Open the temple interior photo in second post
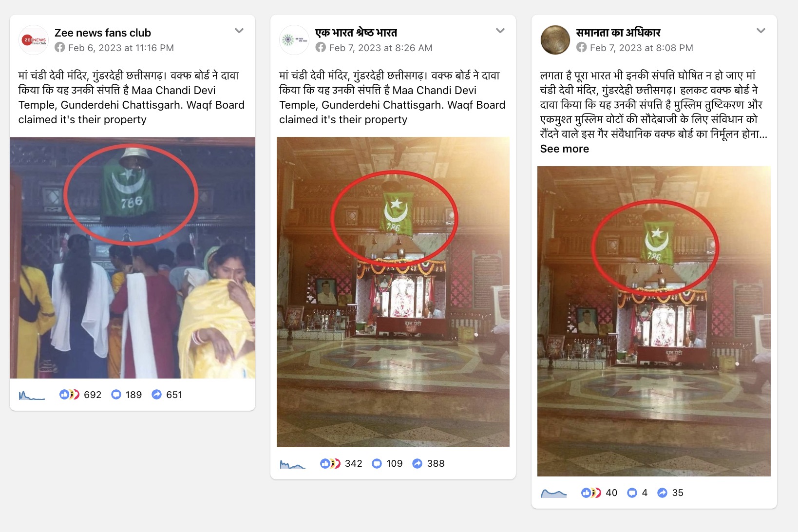This screenshot has height=532, width=798. tap(393, 292)
